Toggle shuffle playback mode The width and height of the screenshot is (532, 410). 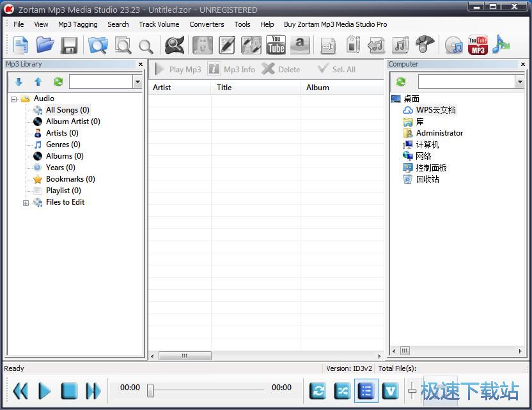point(342,390)
